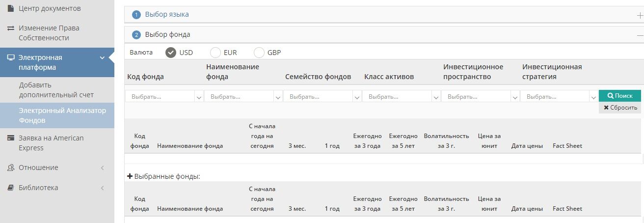Click the plus icon beside Выбранные фонды

[x=130, y=176]
